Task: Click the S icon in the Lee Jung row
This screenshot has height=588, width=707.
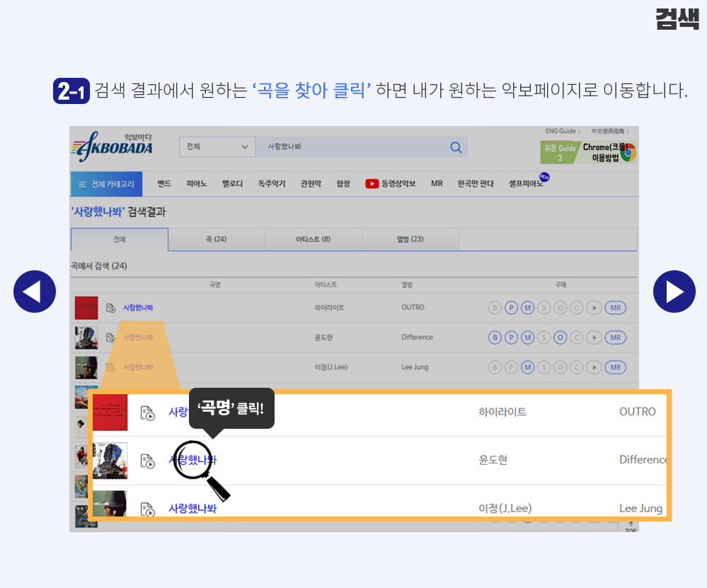Action: click(x=544, y=367)
